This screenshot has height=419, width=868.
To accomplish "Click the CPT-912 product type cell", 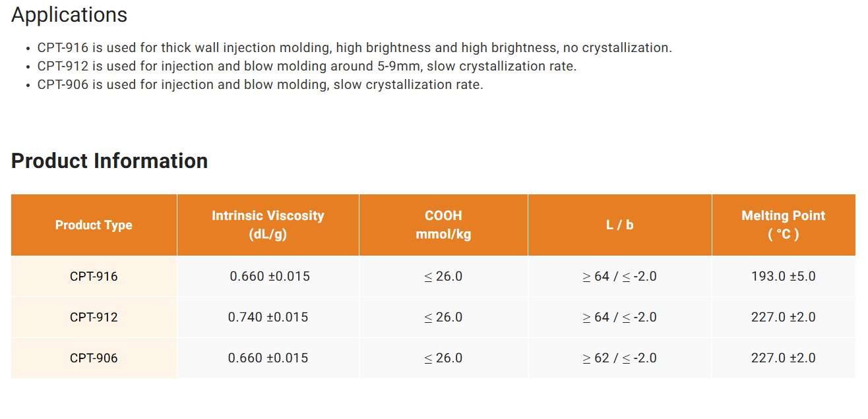I will (x=94, y=317).
